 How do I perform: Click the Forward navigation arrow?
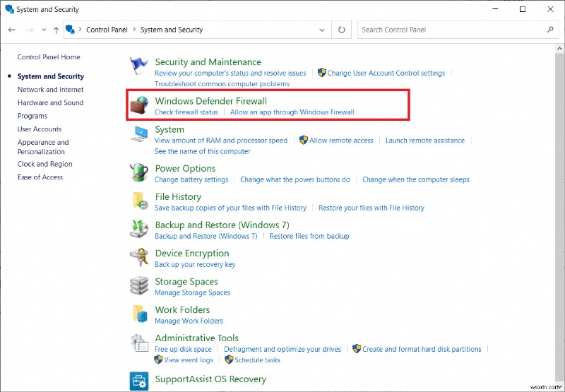30,30
